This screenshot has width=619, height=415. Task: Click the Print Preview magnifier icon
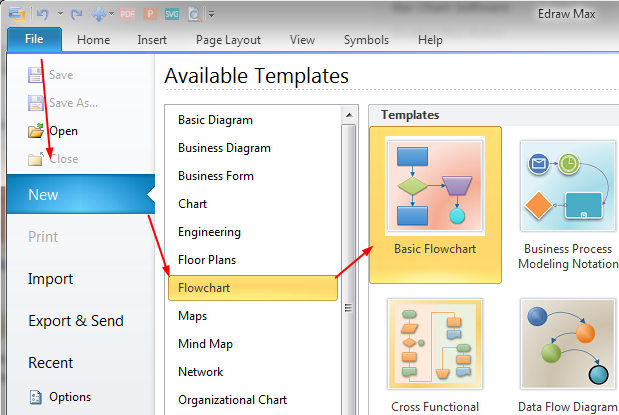[195, 14]
